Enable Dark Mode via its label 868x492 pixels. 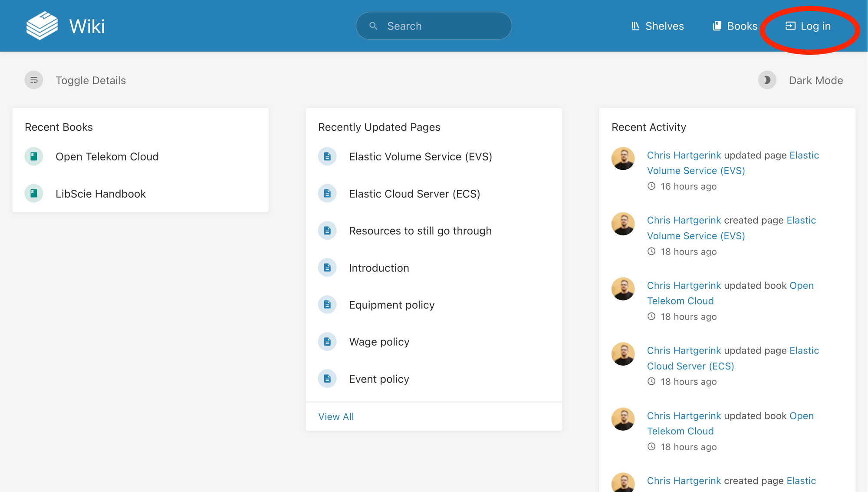(x=815, y=80)
